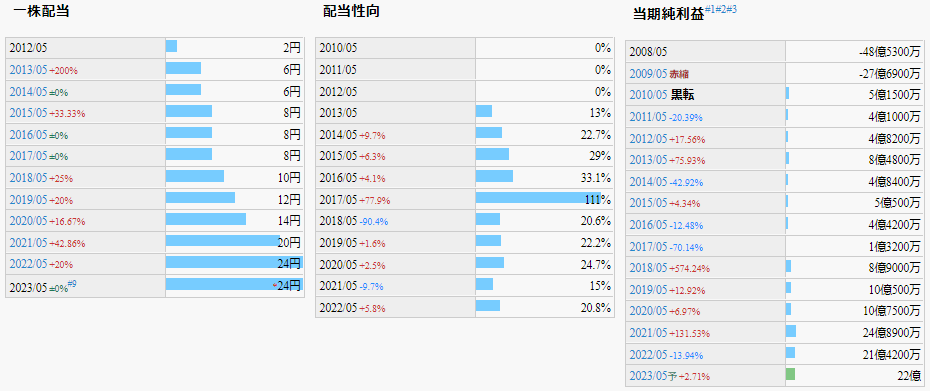Click the 2022/05 dividend year link

[28, 264]
